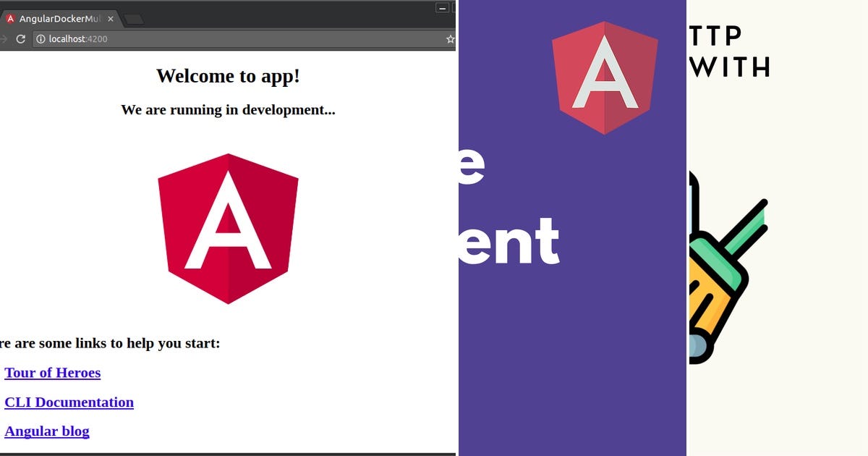Close the AngularDockerMul tab
The height and width of the screenshot is (456, 868).
point(111,19)
